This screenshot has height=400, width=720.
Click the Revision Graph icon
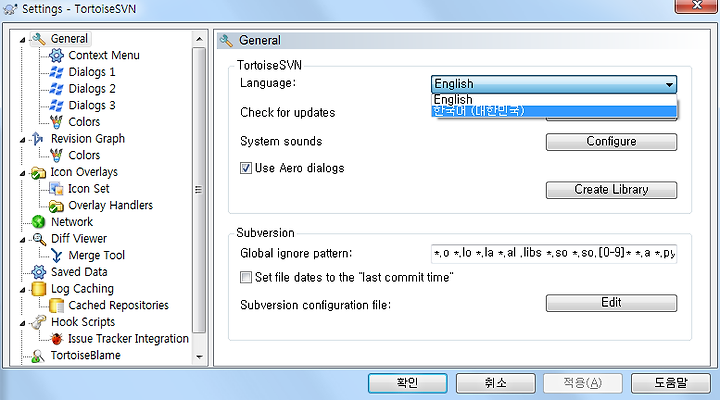(x=38, y=139)
